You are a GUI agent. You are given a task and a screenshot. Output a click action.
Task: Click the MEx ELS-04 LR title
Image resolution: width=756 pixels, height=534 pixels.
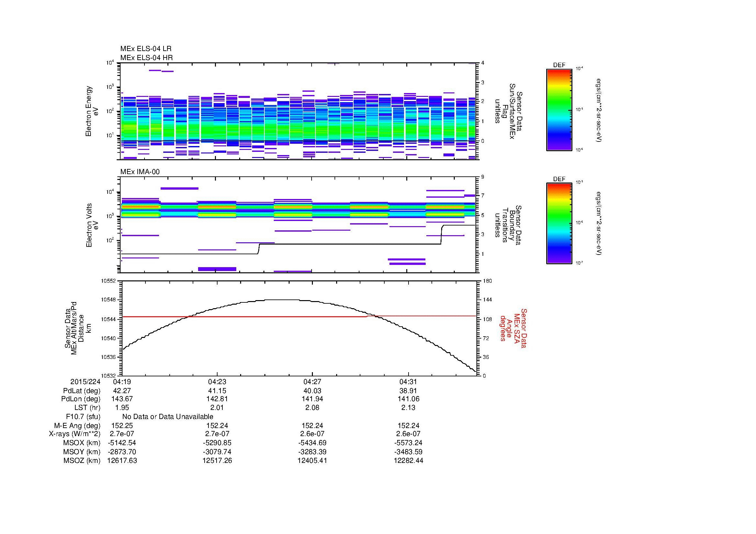[145, 49]
